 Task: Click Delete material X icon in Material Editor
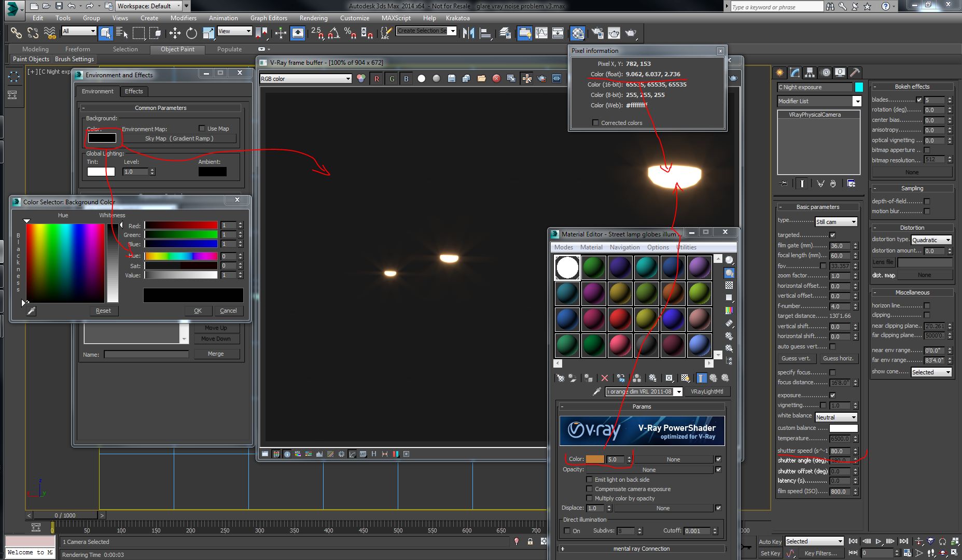click(604, 378)
